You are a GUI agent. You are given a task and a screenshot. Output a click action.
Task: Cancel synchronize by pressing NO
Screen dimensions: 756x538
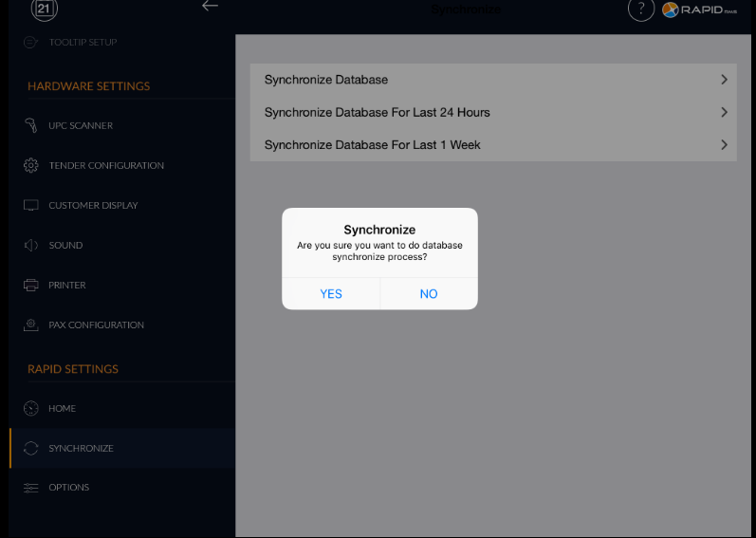(429, 293)
